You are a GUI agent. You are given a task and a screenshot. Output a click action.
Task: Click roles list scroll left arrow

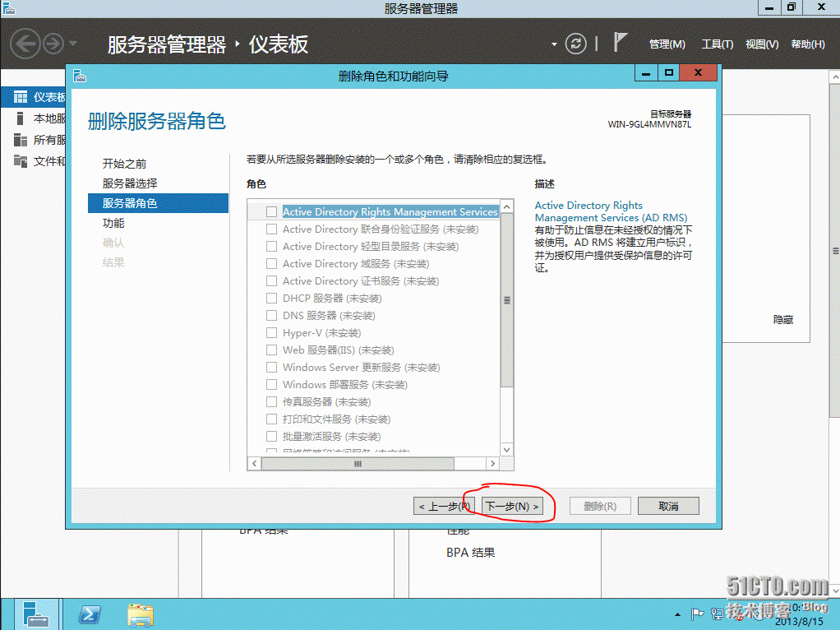click(x=255, y=463)
